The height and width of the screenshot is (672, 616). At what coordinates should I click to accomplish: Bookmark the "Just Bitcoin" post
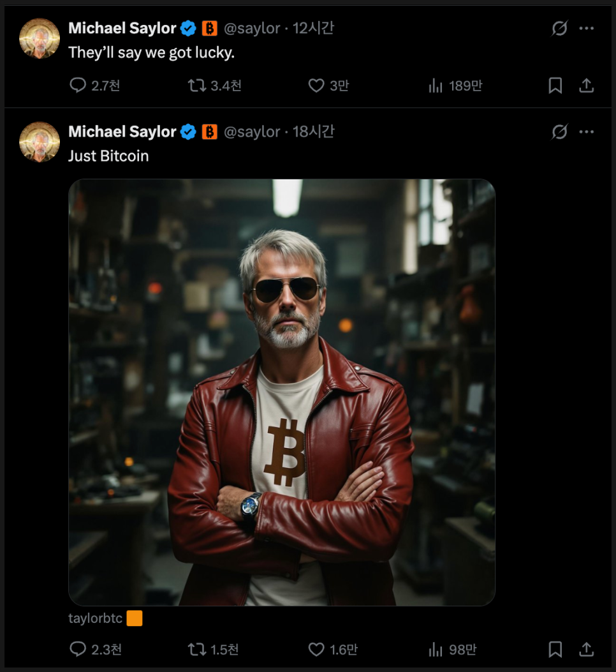click(555, 650)
